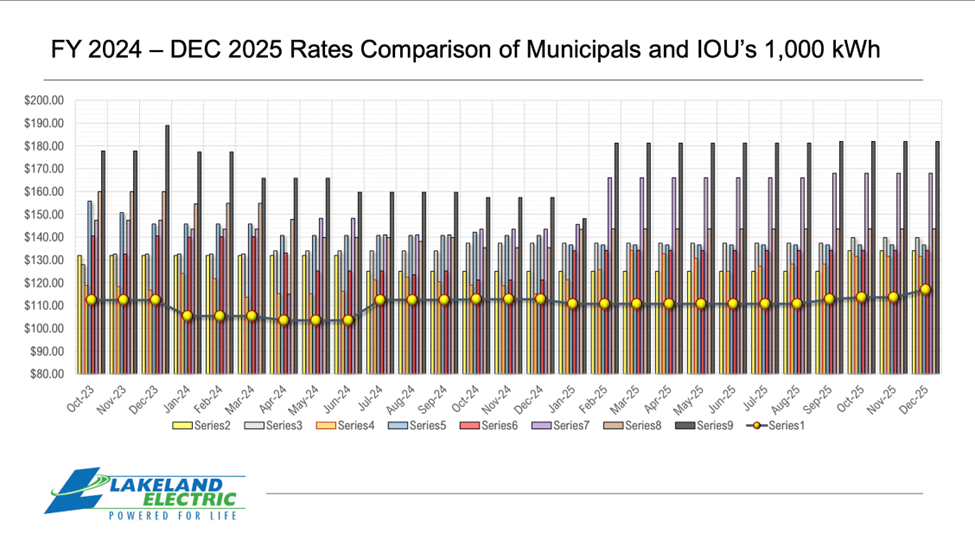
Task: Click the last Series1 marker at Dec-25
Action: coord(926,289)
